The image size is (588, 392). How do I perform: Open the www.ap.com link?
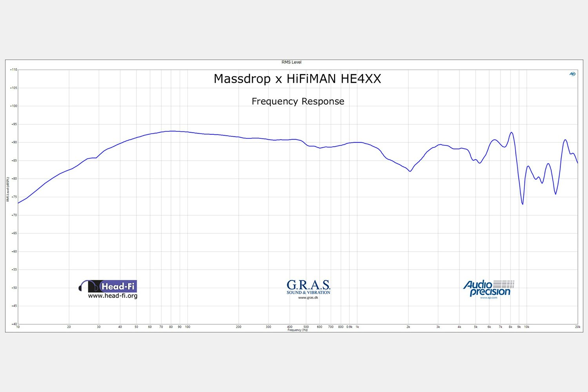488,298
